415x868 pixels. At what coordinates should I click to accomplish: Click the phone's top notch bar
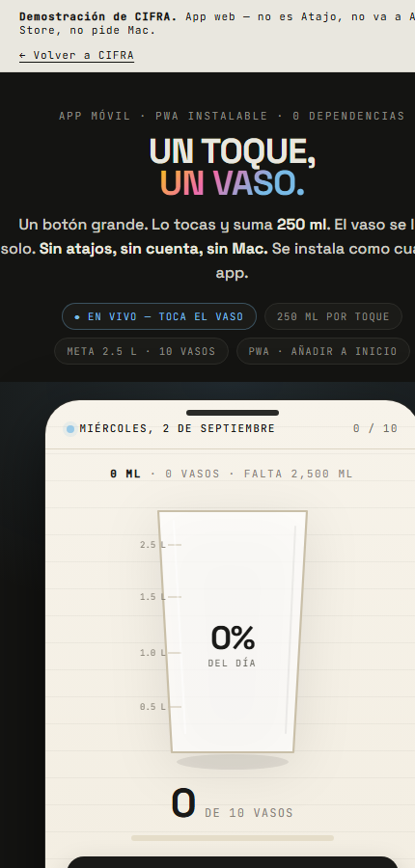point(233,413)
